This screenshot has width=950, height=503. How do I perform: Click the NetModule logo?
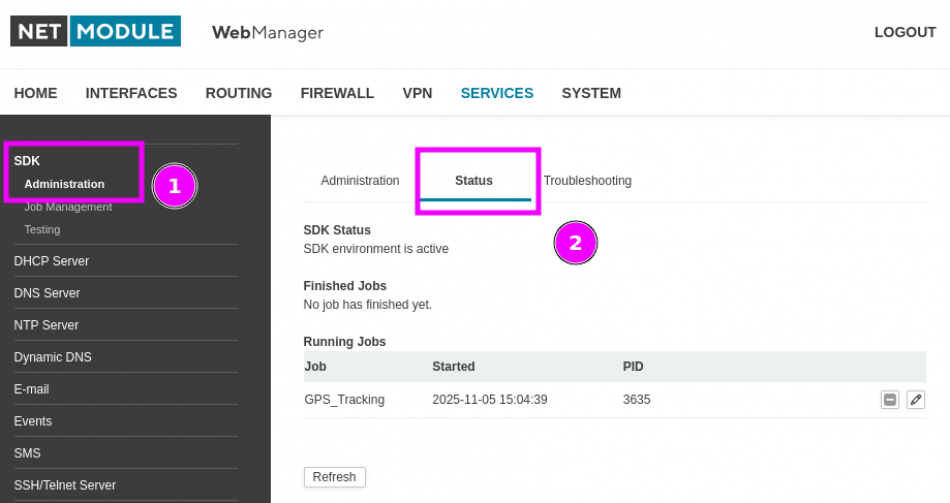(96, 32)
